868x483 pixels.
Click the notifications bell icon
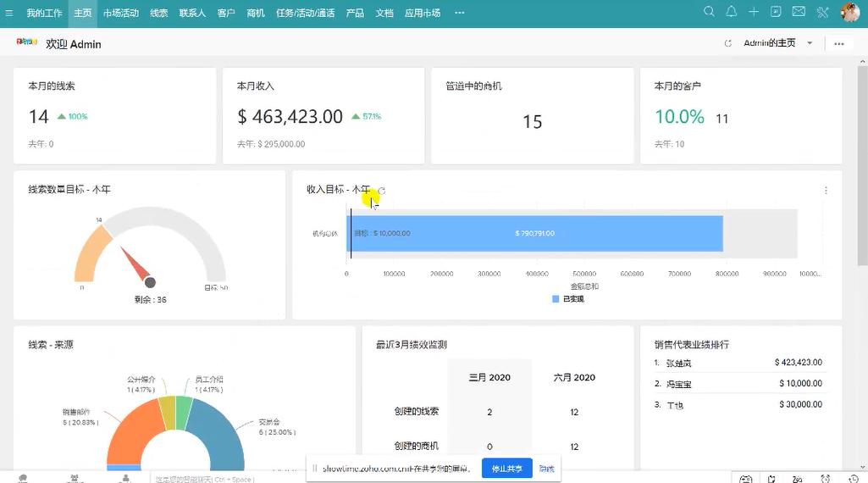tap(732, 12)
